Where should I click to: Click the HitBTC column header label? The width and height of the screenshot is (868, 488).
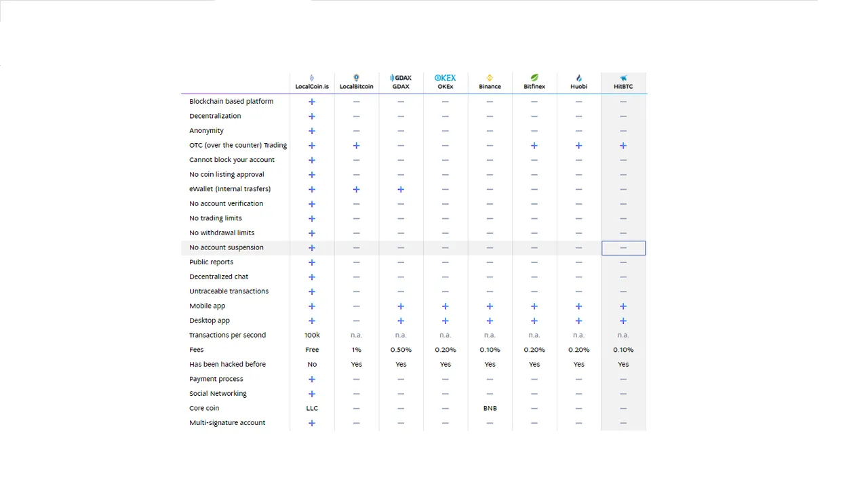(x=623, y=87)
